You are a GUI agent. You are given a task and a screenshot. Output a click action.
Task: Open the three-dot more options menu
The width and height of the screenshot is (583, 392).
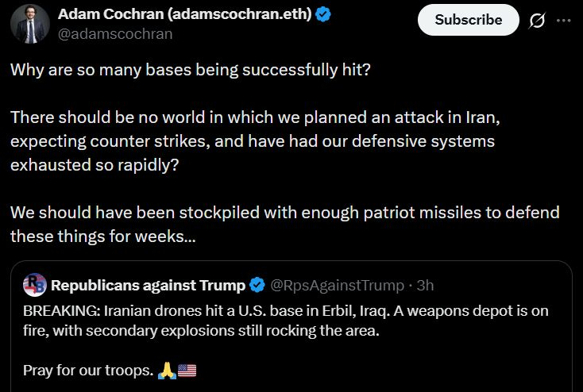pyautogui.click(x=564, y=20)
